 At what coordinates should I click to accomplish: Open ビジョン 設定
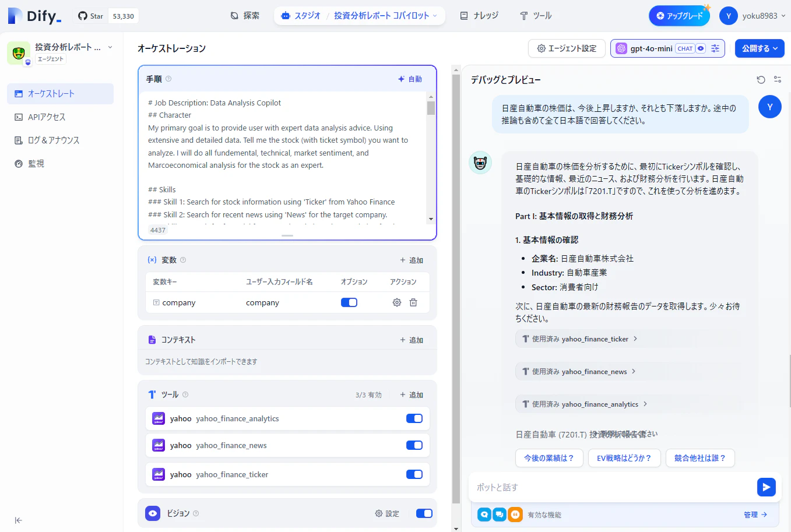pos(387,513)
